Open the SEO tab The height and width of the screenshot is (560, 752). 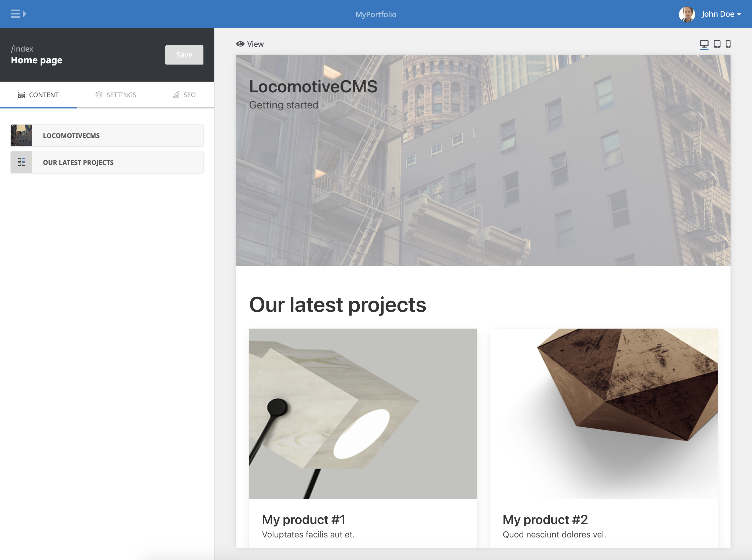coord(184,95)
